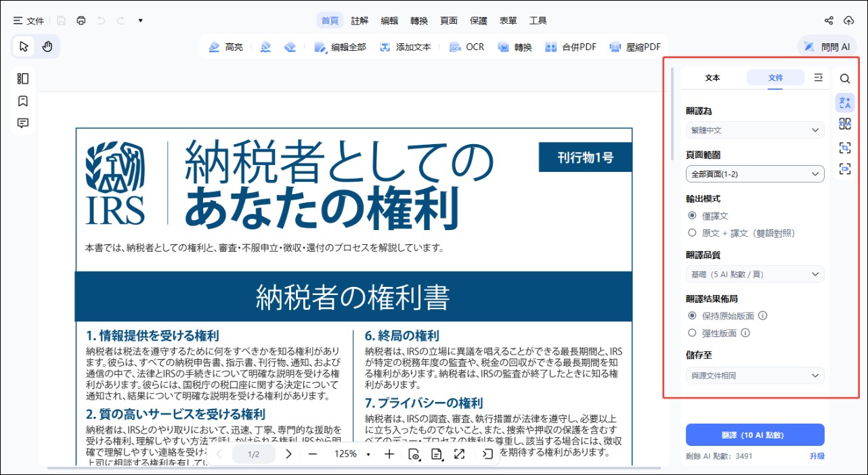Click 合併PDF in the toolbar
Image resolution: width=868 pixels, height=475 pixels.
click(571, 47)
